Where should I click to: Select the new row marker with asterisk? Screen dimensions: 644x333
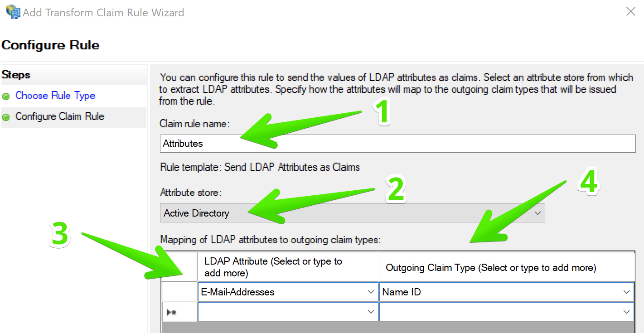point(179,312)
